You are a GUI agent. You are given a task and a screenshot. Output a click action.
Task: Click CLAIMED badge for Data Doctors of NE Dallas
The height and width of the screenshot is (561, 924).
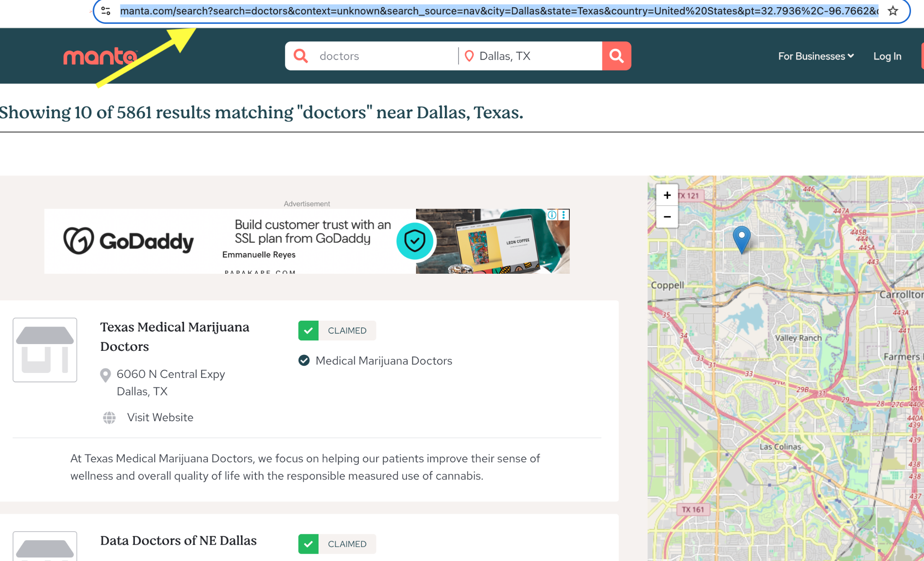(x=337, y=544)
